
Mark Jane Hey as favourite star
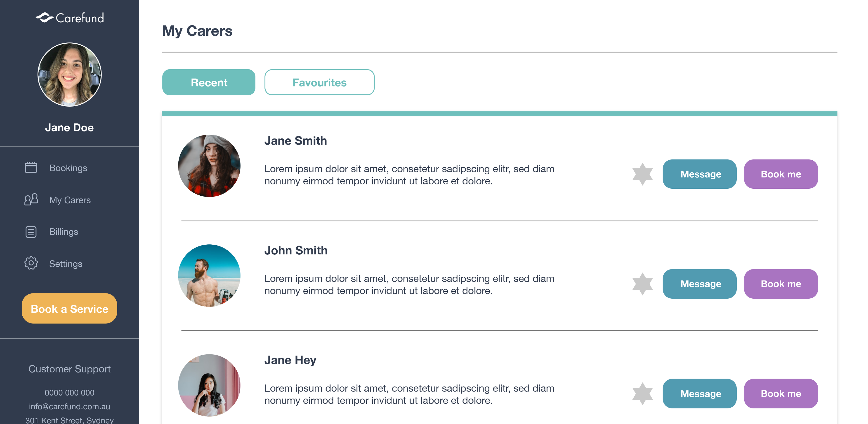pos(642,393)
